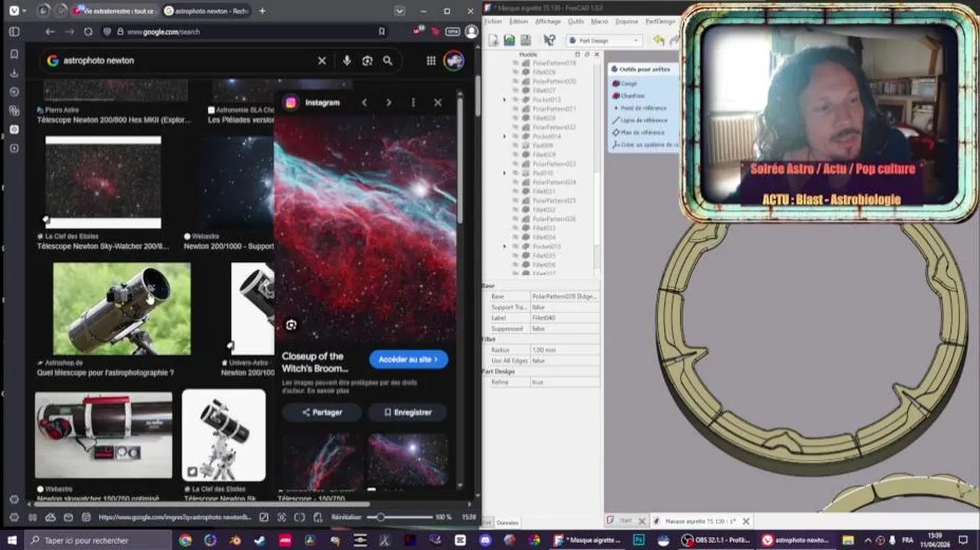Start Google voice search

pyautogui.click(x=347, y=60)
